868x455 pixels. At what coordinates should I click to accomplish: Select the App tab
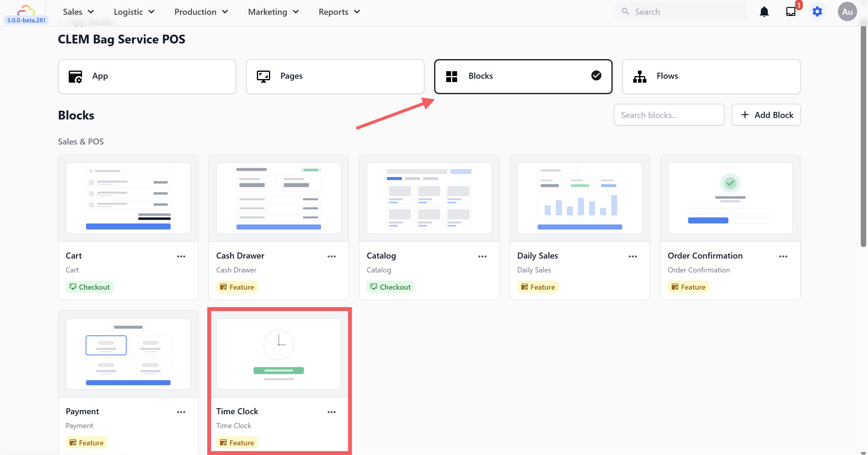tap(147, 76)
